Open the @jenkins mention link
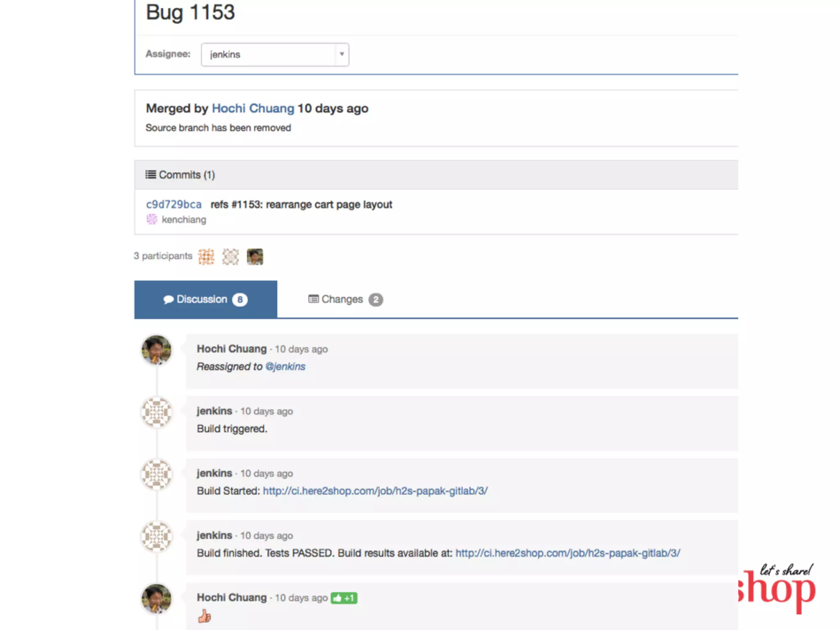This screenshot has width=840, height=630. (x=285, y=366)
